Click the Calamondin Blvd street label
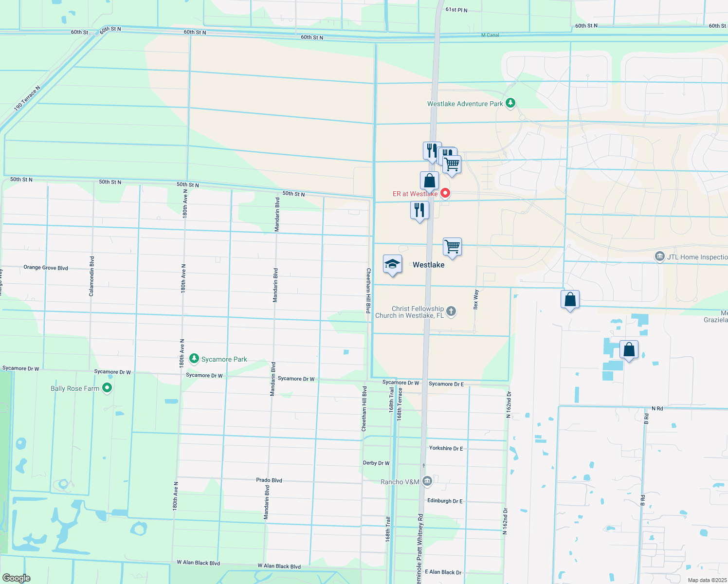This screenshot has height=584, width=728. click(91, 276)
